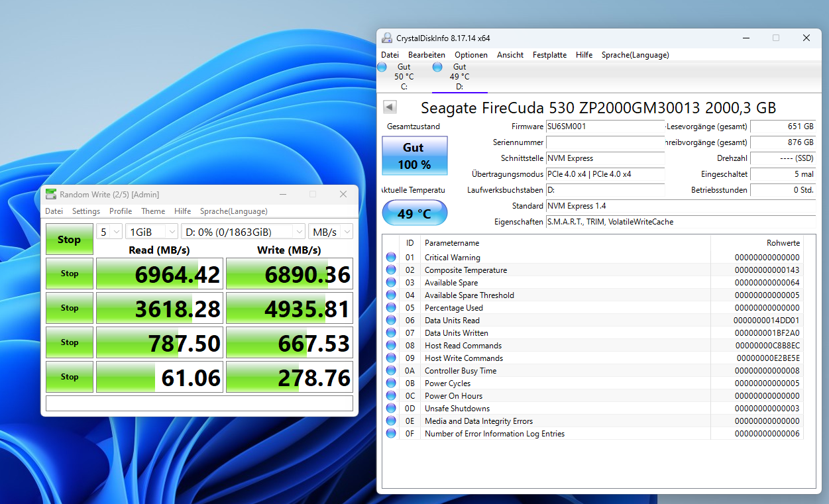Click the status orb for Available Spare Threshold

click(x=391, y=295)
